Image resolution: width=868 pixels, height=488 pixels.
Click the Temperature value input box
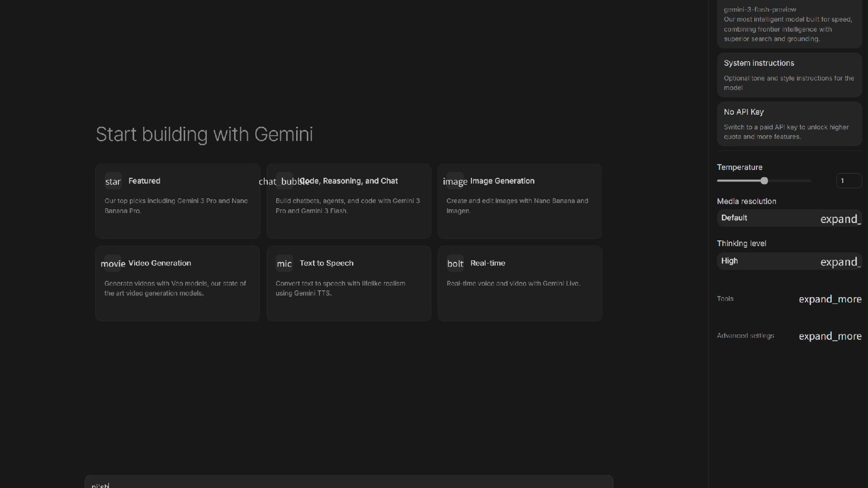point(849,181)
